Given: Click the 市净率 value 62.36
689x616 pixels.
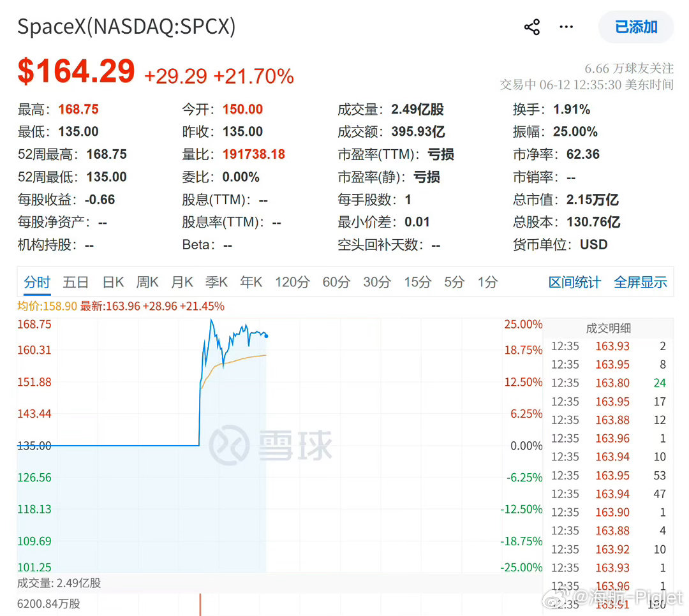Looking at the screenshot, I should click(x=583, y=154).
